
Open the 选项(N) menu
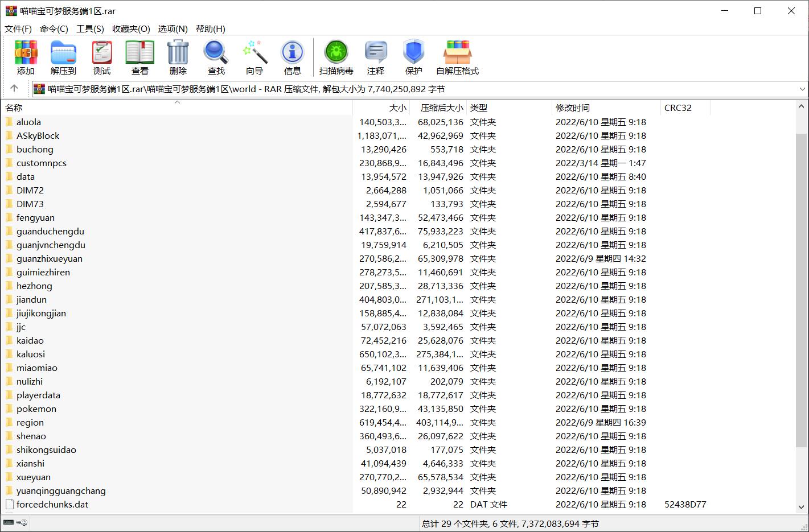[x=173, y=28]
